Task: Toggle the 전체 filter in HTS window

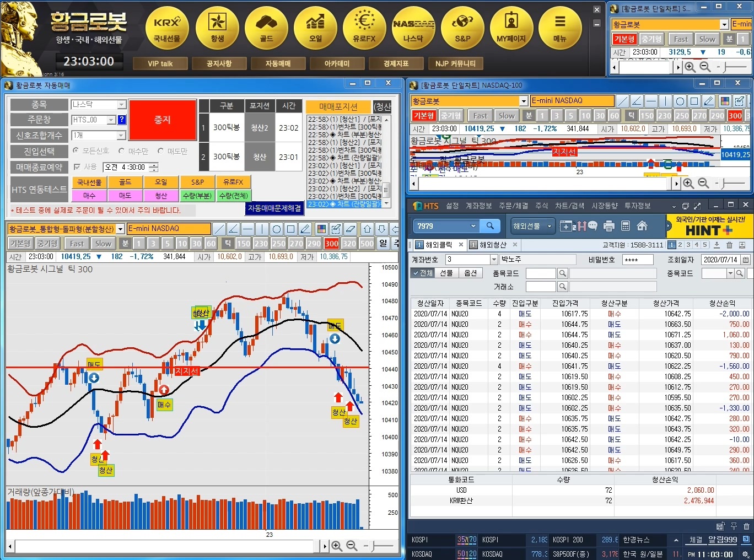Action: click(423, 273)
